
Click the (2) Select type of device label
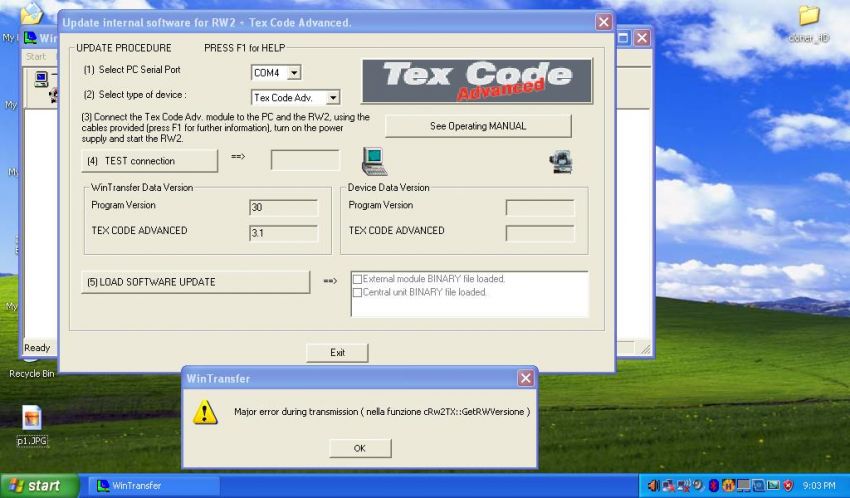click(135, 94)
